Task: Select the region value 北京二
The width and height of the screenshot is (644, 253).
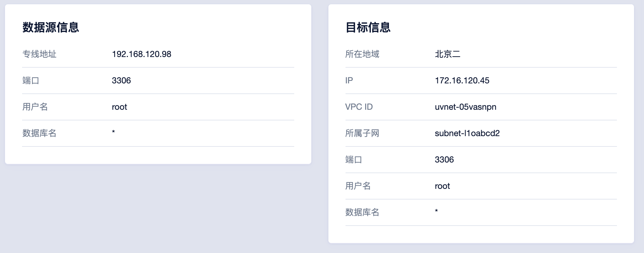Action: [446, 54]
